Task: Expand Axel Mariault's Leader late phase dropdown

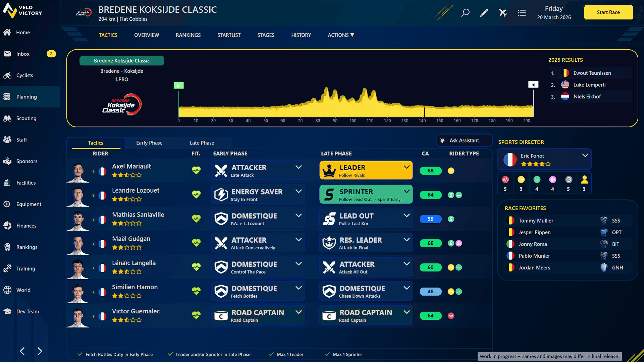Action: (407, 167)
